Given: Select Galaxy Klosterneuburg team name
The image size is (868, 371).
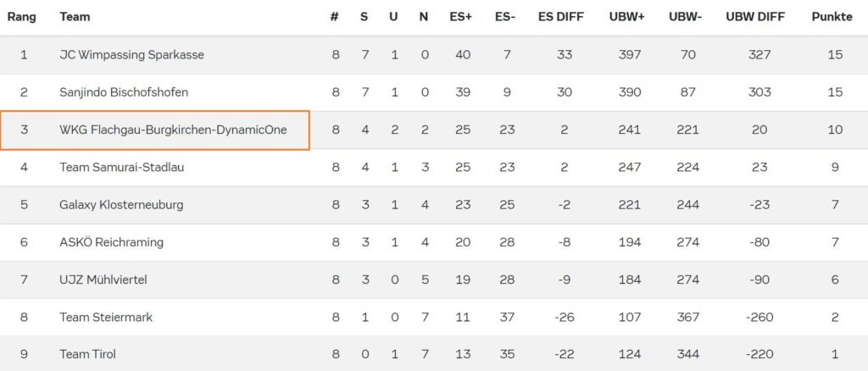Looking at the screenshot, I should (x=121, y=205).
